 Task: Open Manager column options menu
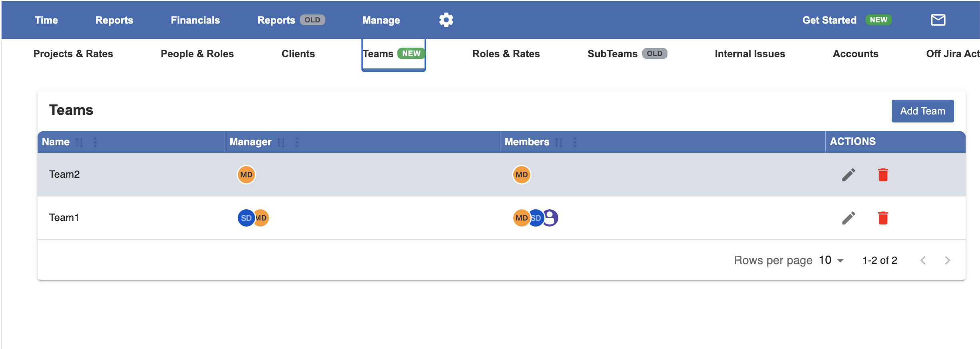297,142
